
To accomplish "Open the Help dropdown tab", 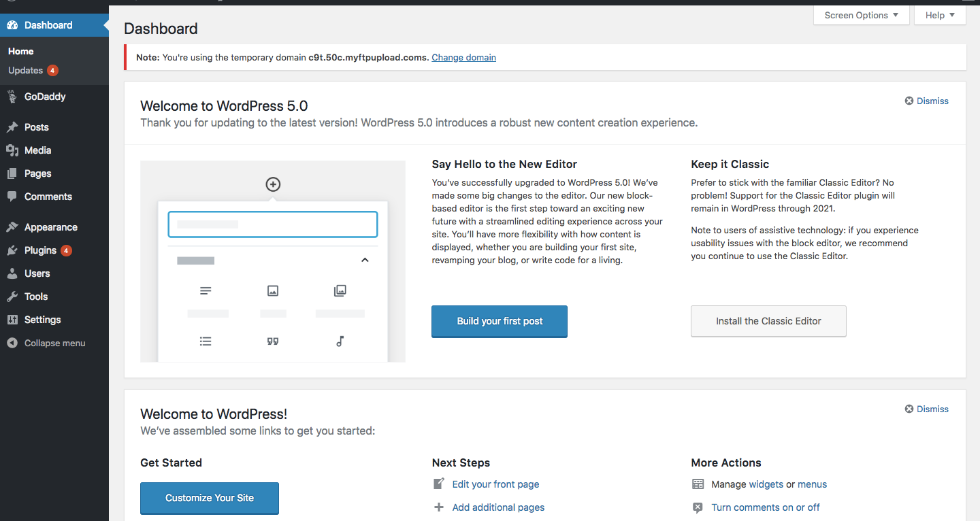I will pyautogui.click(x=941, y=15).
